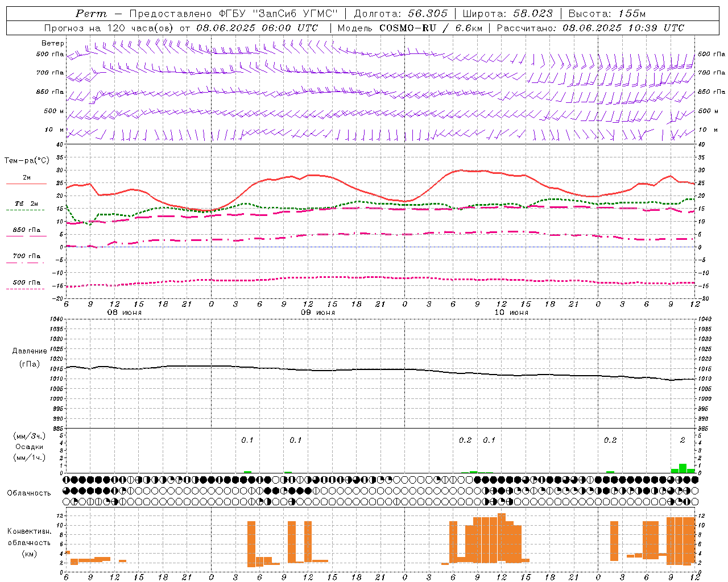The width and height of the screenshot is (728, 582).
Task: Click the tallest green precipitation bar
Action: (682, 468)
